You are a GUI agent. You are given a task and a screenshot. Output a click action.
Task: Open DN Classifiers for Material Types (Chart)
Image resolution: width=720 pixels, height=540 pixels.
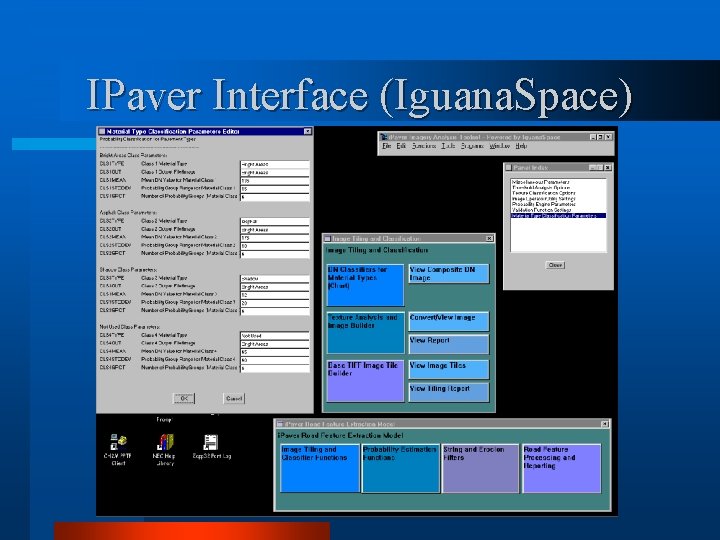pyautogui.click(x=366, y=285)
